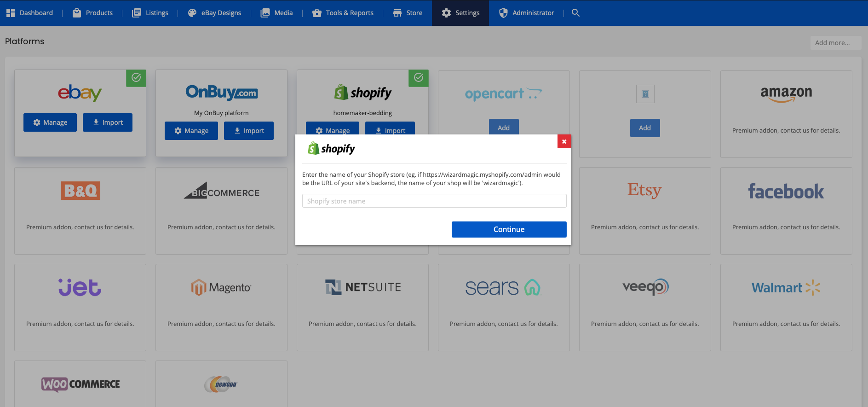Click the Administrator shield icon
This screenshot has width=868, height=407.
pos(504,13)
